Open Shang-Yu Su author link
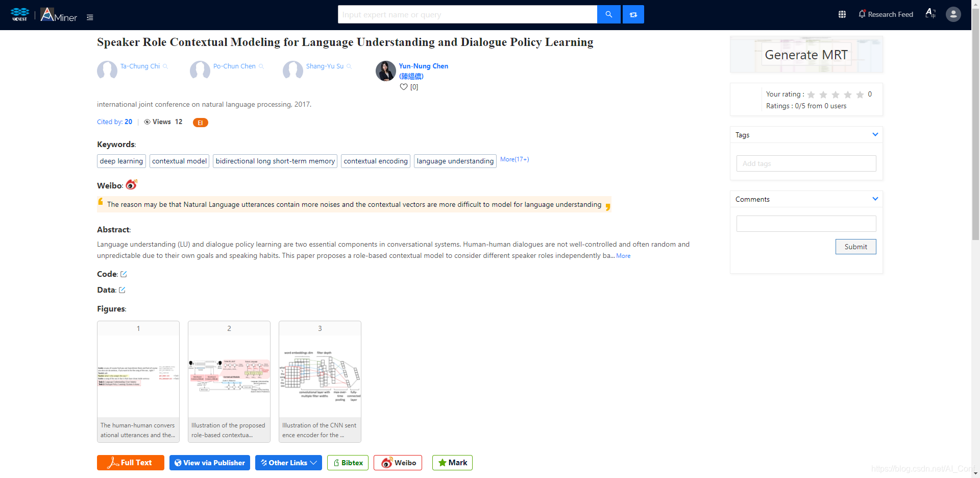The width and height of the screenshot is (980, 478). [325, 66]
